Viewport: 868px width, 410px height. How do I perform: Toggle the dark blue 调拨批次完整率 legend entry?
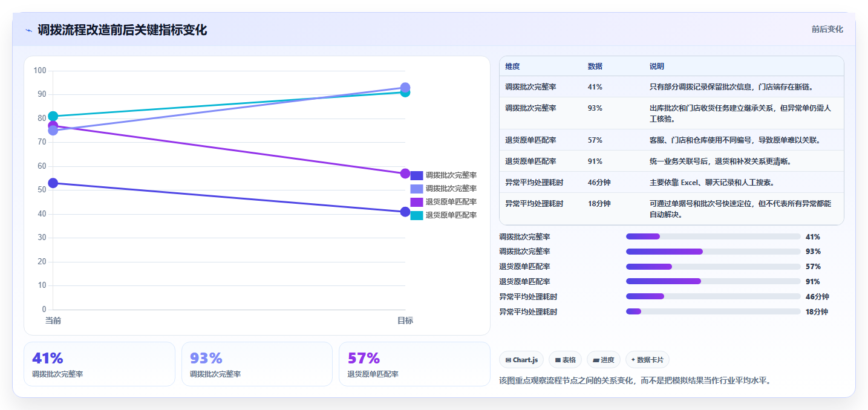click(x=443, y=175)
